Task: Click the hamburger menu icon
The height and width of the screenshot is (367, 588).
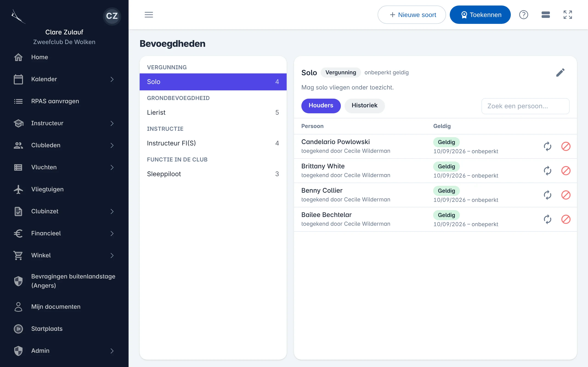Action: coord(149,15)
